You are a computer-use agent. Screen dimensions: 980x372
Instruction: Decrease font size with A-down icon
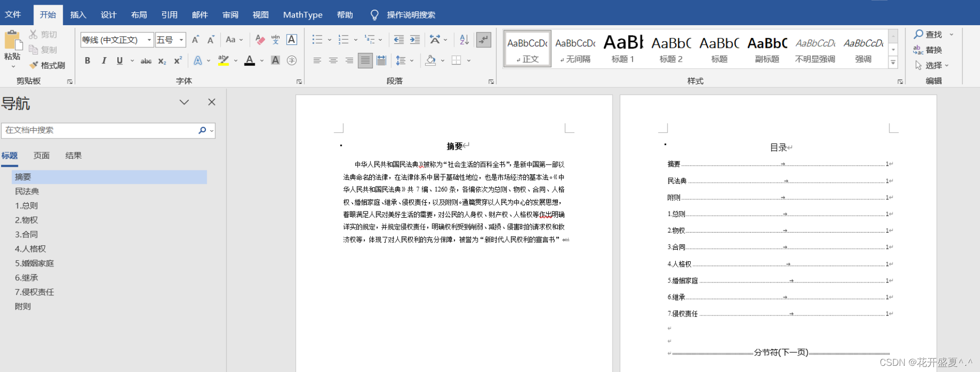click(211, 40)
